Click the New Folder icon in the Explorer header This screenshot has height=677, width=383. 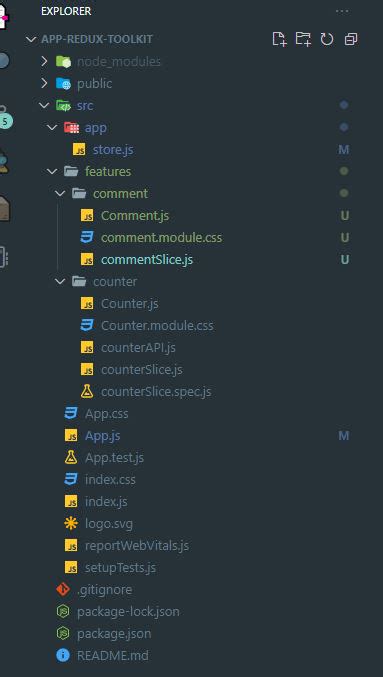(x=303, y=39)
